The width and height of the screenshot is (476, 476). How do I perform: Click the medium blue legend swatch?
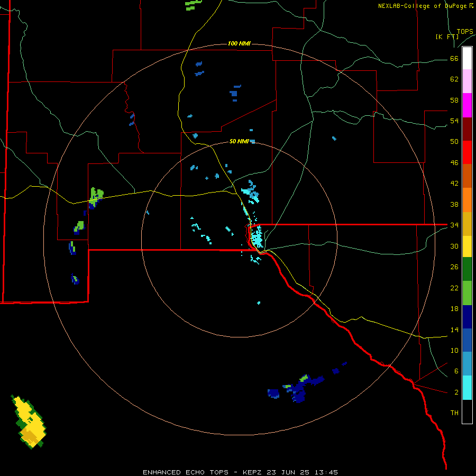coord(467,340)
